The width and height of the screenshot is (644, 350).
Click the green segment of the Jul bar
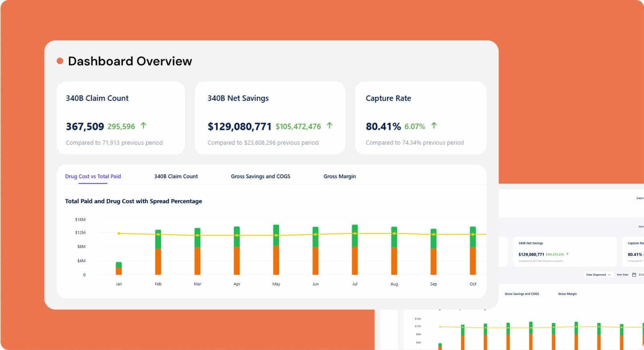(355, 236)
